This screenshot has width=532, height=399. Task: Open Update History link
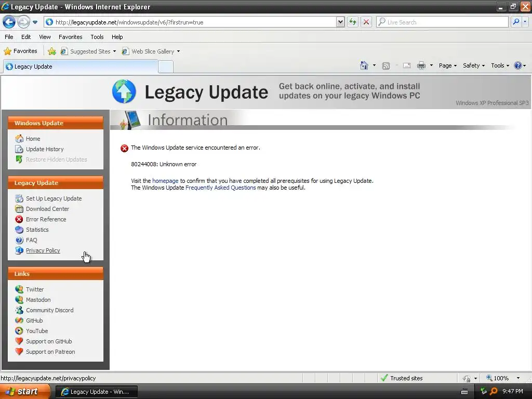tap(45, 149)
